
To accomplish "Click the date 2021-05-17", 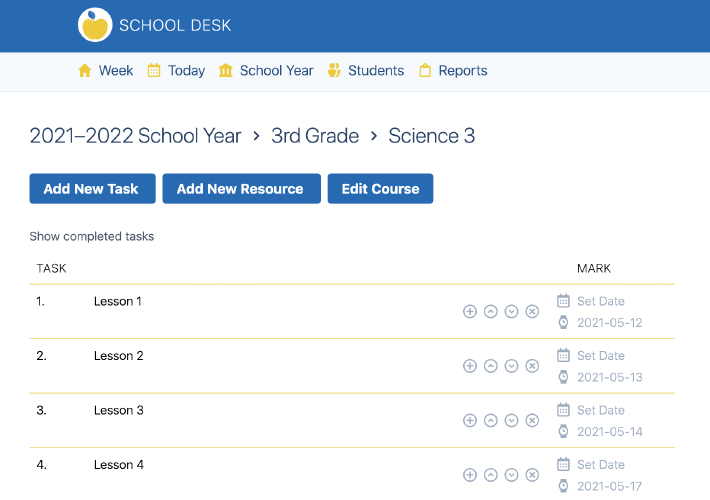I will tap(609, 486).
